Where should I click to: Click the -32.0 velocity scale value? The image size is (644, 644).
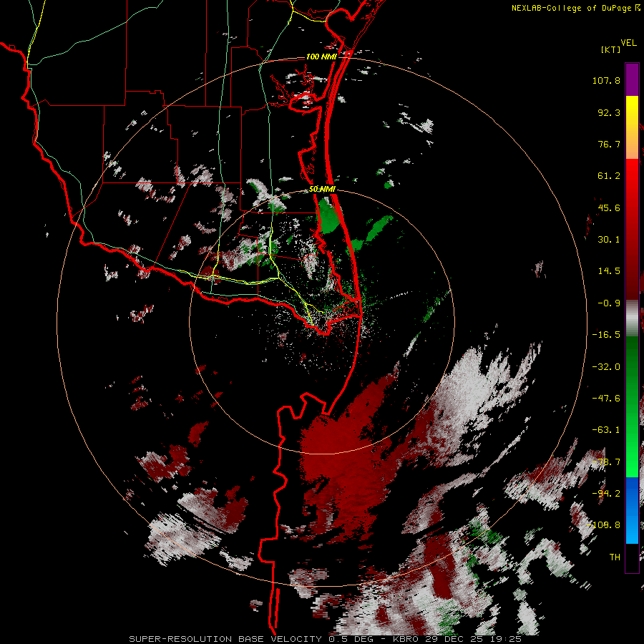[x=606, y=366]
